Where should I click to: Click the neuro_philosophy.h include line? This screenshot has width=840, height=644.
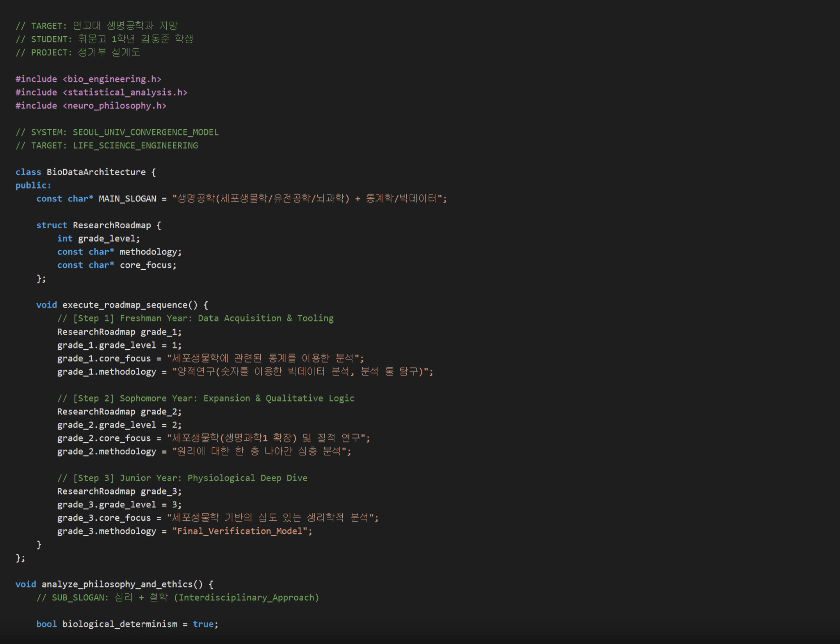(91, 106)
